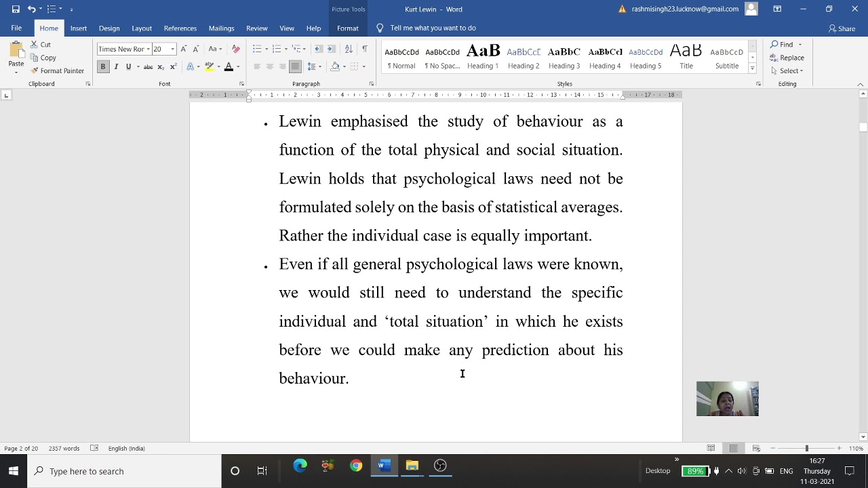This screenshot has height=488, width=868.
Task: Expand the Styles gallery more arrow
Action: 752,68
